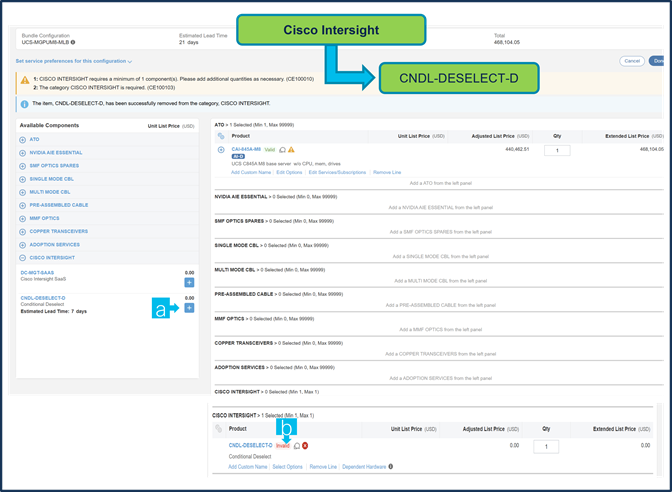This screenshot has width=672, height=492.
Task: Add DC-MGT-SAAS with its plus button
Action: [x=189, y=282]
